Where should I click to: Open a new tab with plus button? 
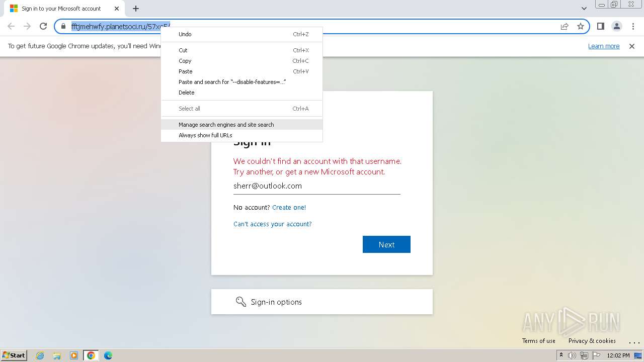pyautogui.click(x=136, y=9)
